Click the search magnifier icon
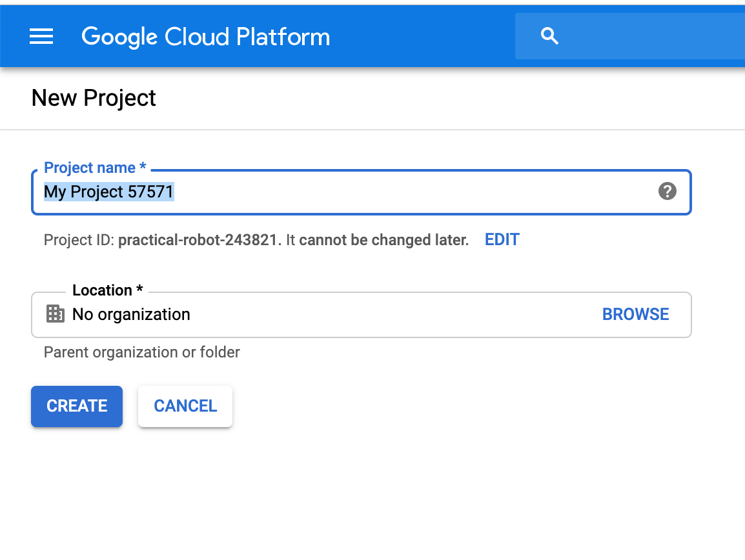 coord(549,36)
